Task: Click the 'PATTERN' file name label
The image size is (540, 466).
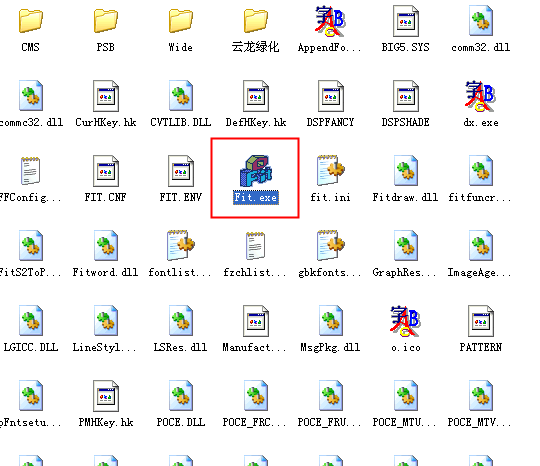Action: tap(481, 347)
